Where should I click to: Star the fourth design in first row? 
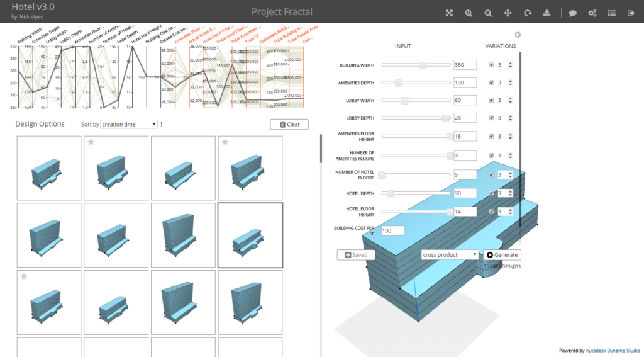click(225, 142)
